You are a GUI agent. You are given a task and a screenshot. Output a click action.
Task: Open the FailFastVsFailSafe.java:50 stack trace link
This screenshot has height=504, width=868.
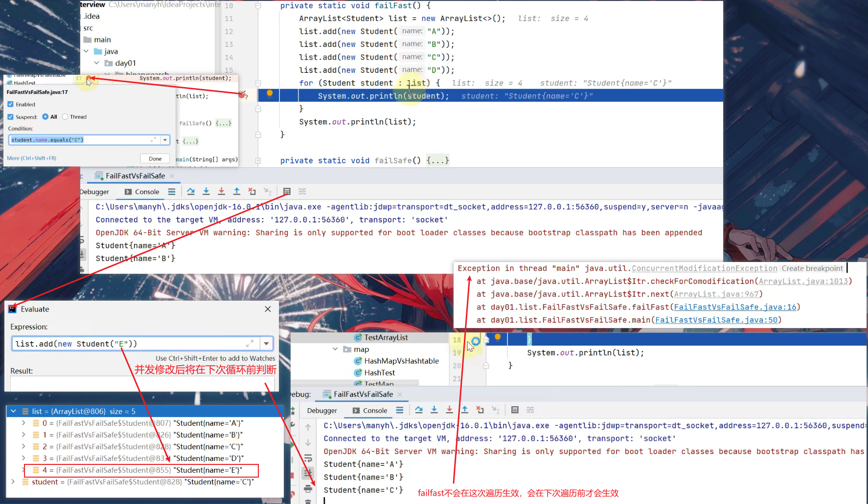716,320
